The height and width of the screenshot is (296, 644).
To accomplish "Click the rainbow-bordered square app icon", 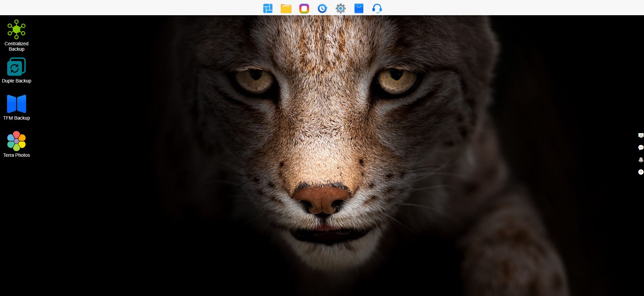I will click(304, 8).
